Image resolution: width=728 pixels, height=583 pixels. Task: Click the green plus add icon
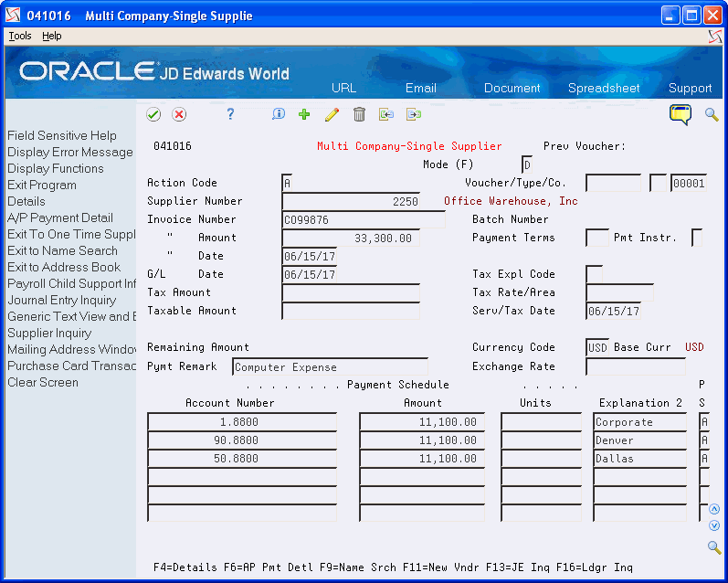304,114
